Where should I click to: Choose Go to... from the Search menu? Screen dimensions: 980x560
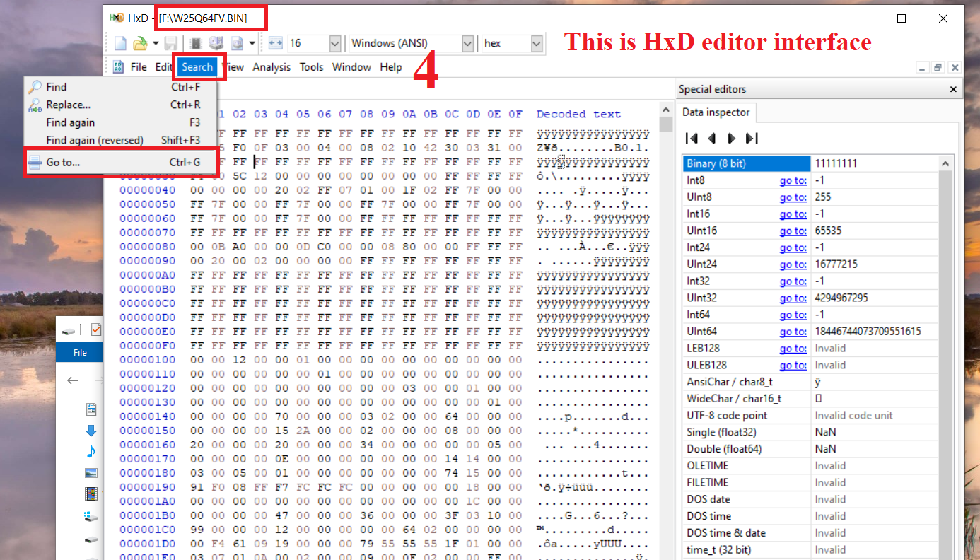pos(120,163)
